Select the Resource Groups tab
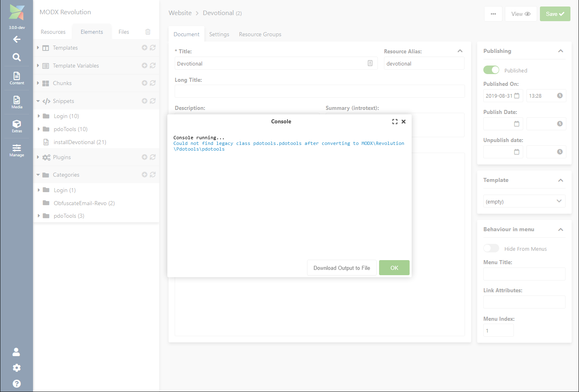The width and height of the screenshot is (579, 392). (x=260, y=34)
